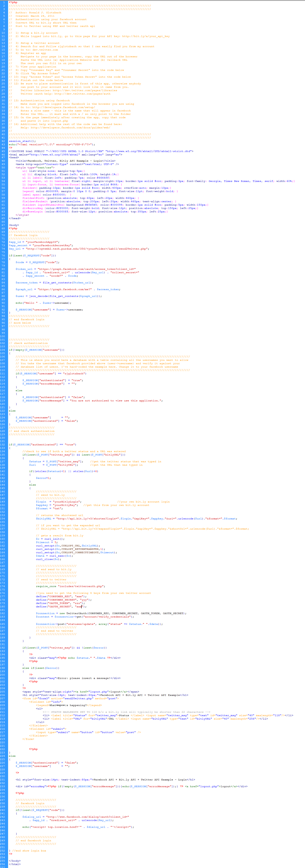The height and width of the screenshot is (868, 305).
Task: Click the '<style type="text/css">' line
Action: coord(35,167)
